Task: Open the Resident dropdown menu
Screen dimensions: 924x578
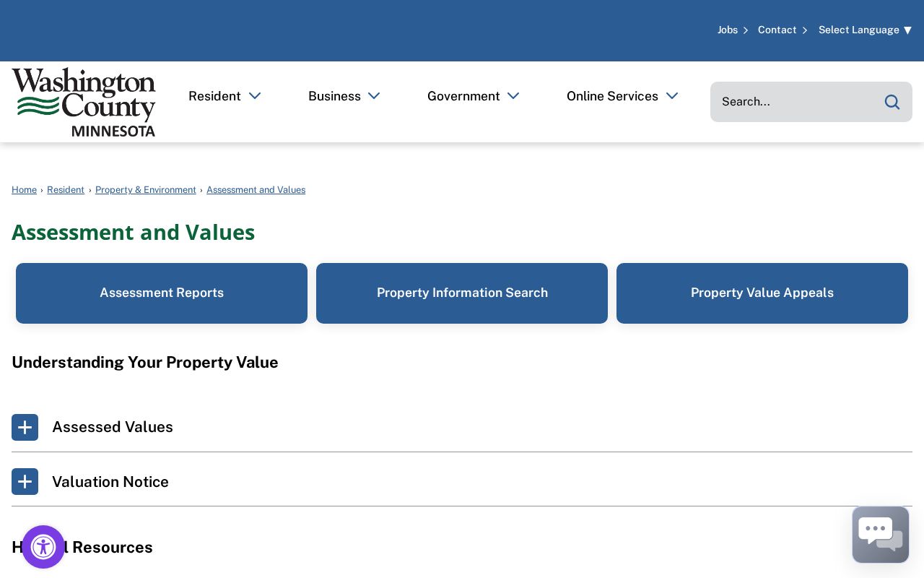Action: click(x=225, y=96)
